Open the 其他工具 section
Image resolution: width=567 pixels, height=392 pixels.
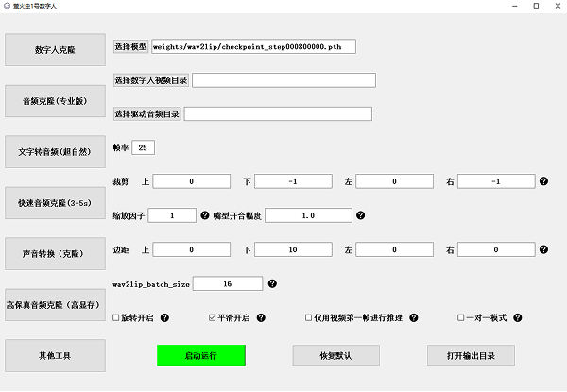click(56, 355)
